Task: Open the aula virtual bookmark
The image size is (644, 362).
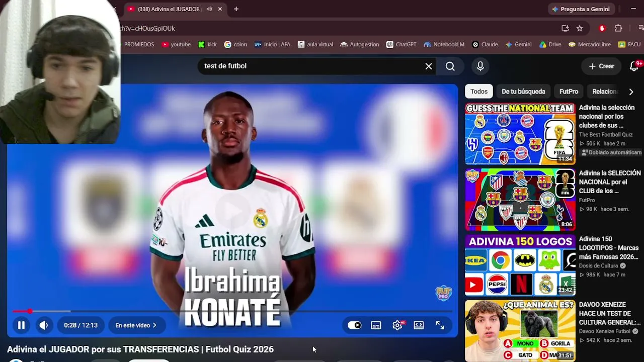Action: point(315,45)
